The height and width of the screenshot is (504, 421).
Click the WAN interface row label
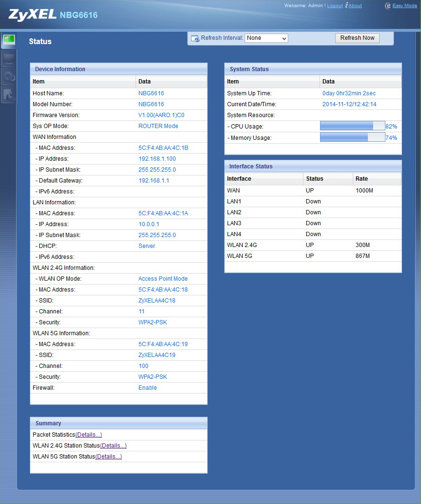coord(233,190)
